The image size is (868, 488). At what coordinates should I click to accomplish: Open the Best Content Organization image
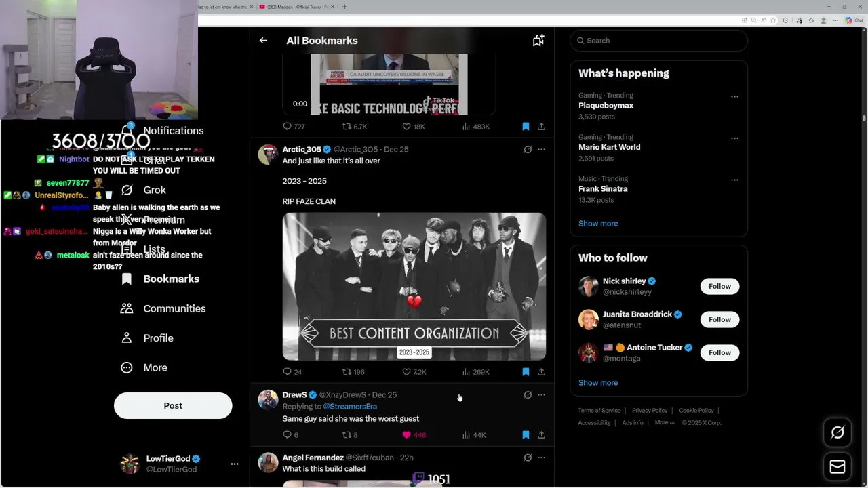(414, 286)
